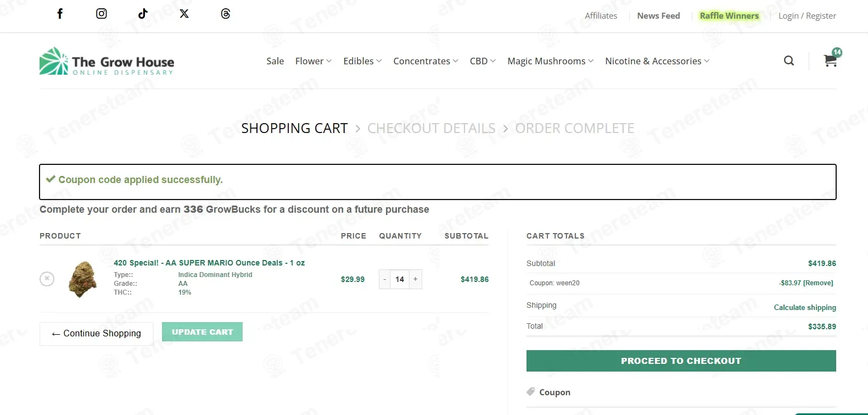View the Raffle Winners page
Image resolution: width=868 pixels, height=415 pixels.
pos(729,16)
